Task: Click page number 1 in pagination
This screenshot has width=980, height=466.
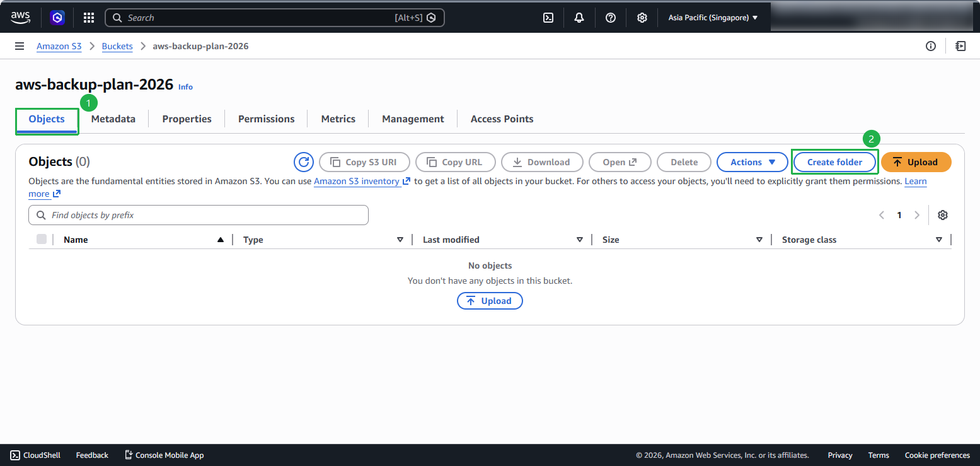Action: pyautogui.click(x=899, y=215)
